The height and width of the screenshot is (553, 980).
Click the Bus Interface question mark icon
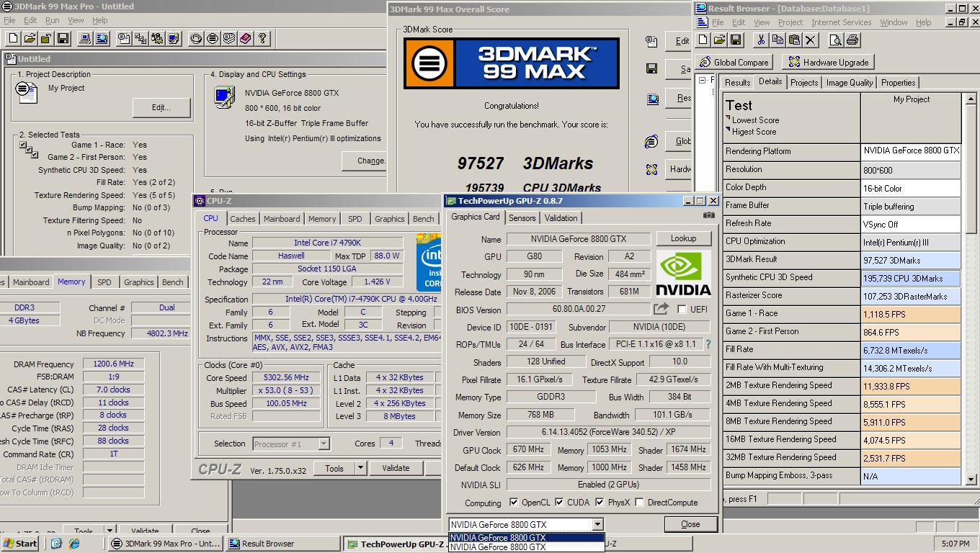tap(708, 344)
